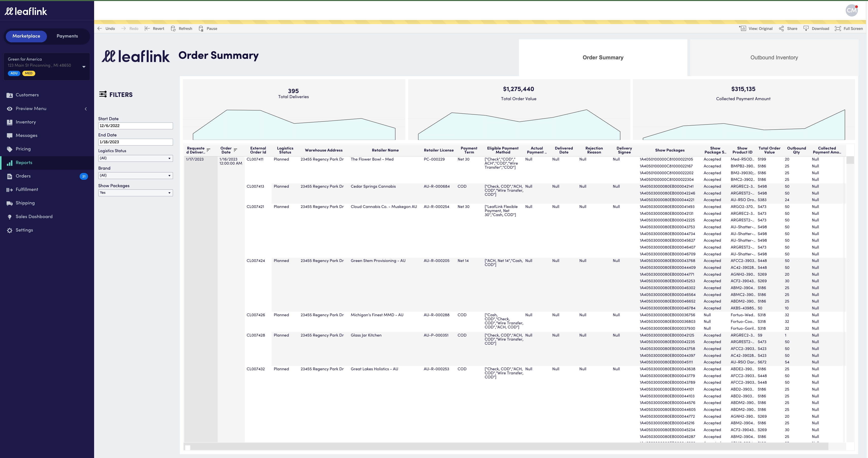Select the Marketplace toggle pill
The image size is (868, 458).
click(x=26, y=36)
